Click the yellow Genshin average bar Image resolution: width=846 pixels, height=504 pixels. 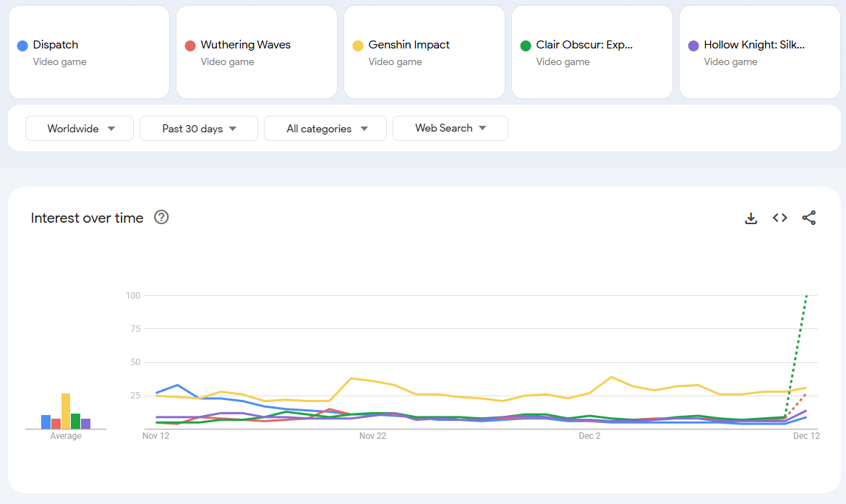coord(66,411)
